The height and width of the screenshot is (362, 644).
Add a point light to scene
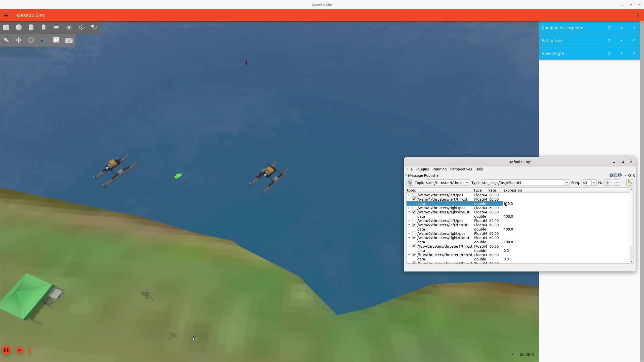[x=69, y=27]
